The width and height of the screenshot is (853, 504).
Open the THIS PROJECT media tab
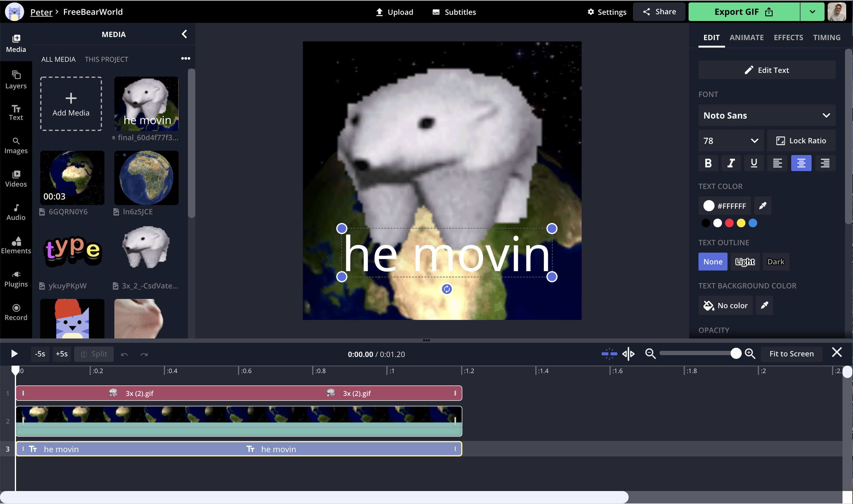tap(106, 59)
